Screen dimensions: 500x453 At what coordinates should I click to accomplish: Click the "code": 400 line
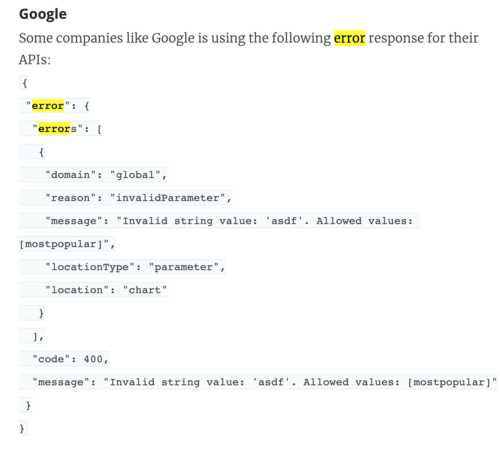coord(70,359)
